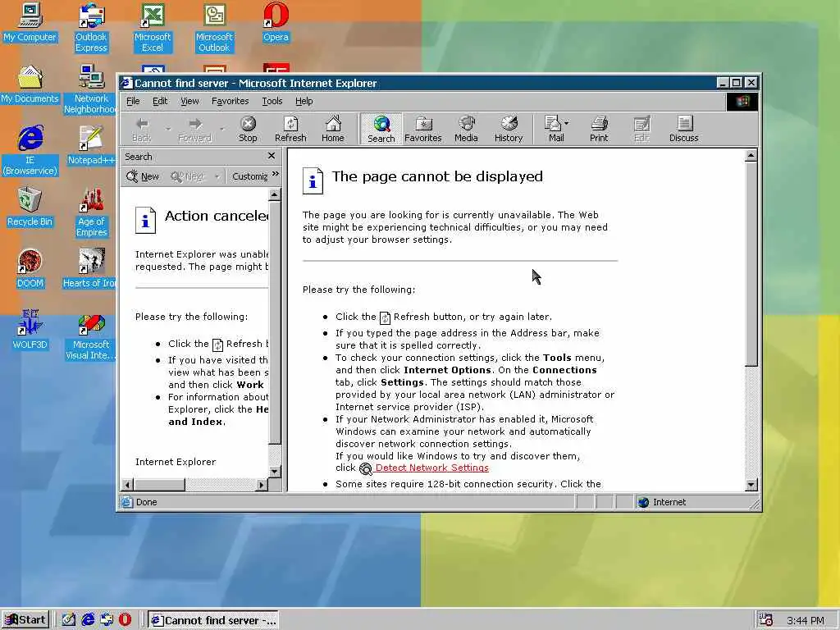This screenshot has height=630, width=840.
Task: Click Customize in the Search pane
Action: (249, 176)
